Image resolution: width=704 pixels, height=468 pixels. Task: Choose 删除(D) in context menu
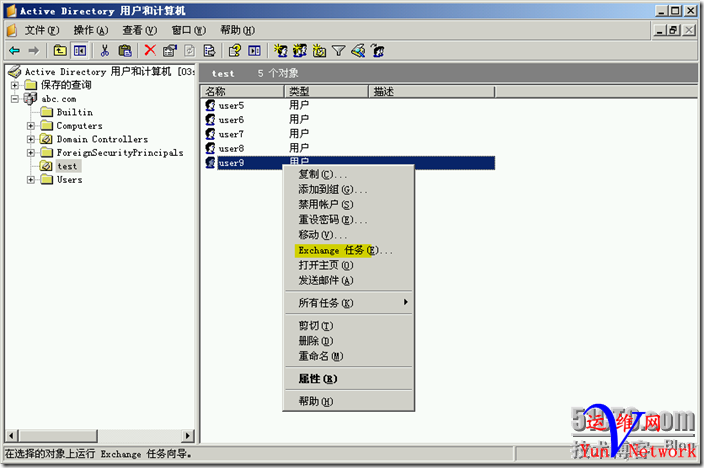click(x=348, y=340)
